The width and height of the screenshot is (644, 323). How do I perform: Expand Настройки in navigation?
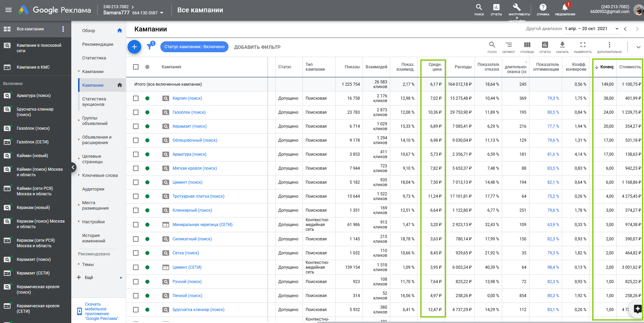(x=79, y=221)
